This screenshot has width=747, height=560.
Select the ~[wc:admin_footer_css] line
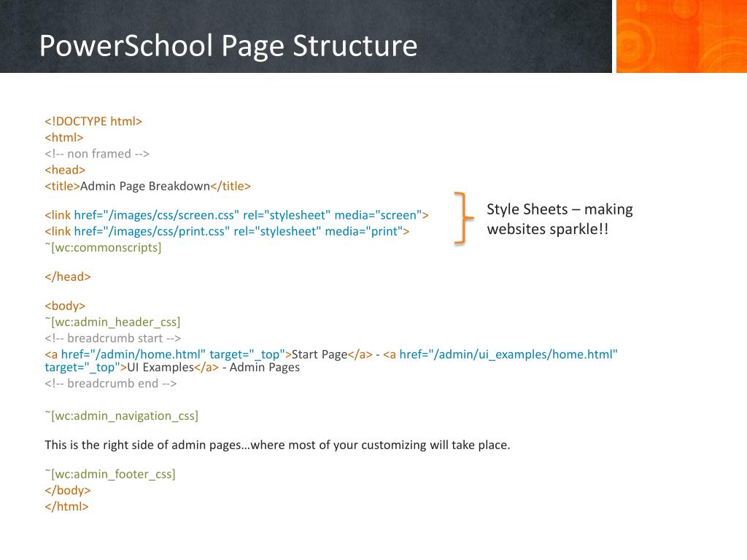(110, 474)
